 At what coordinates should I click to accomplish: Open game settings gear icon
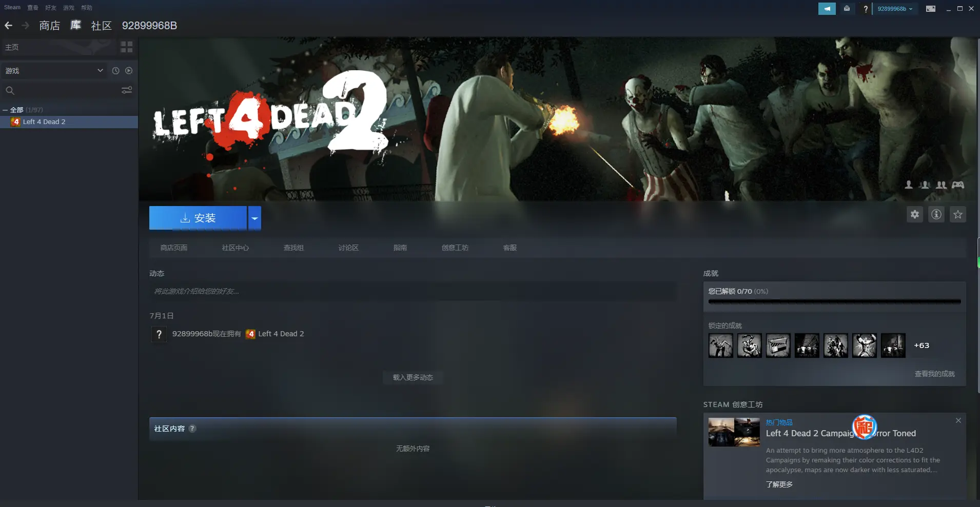click(915, 214)
